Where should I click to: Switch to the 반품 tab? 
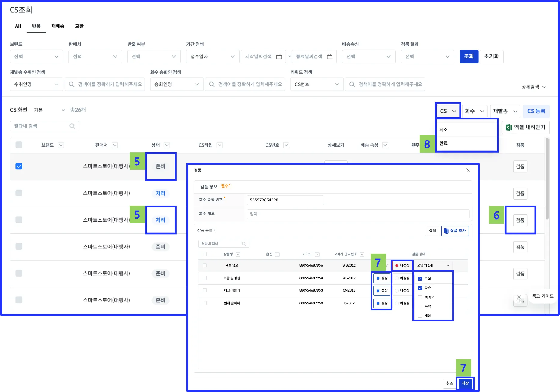36,26
